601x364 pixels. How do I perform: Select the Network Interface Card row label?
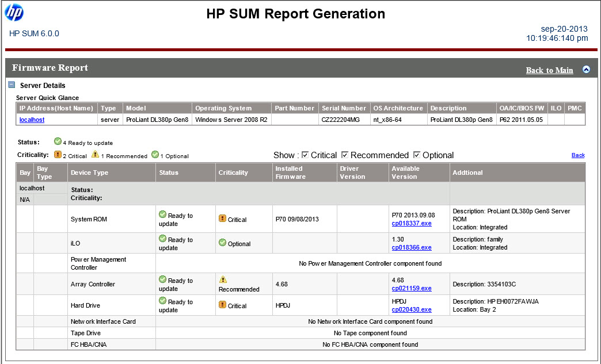tap(103, 321)
